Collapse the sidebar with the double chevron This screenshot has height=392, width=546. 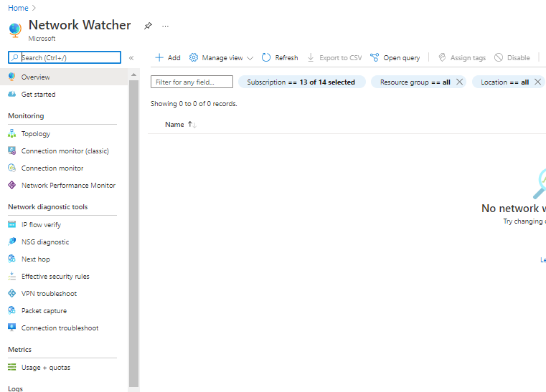point(131,58)
